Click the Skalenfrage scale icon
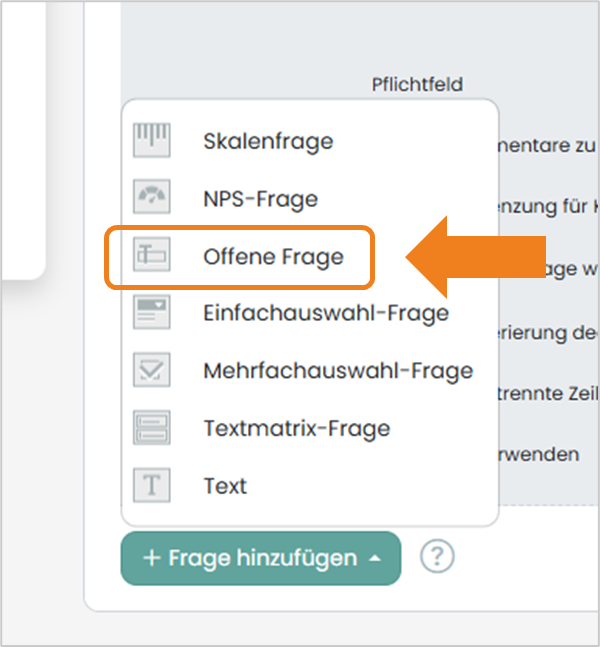Screen dimensions: 600x647 point(151,140)
